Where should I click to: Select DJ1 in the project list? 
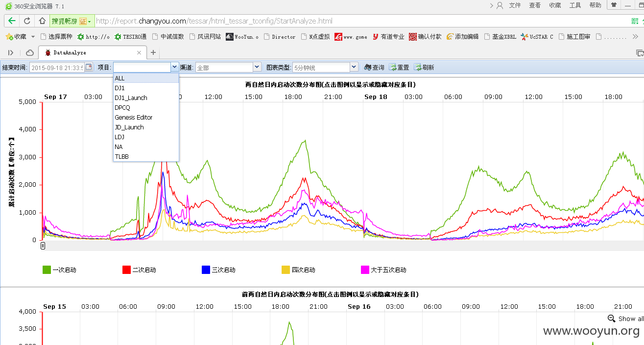point(146,88)
